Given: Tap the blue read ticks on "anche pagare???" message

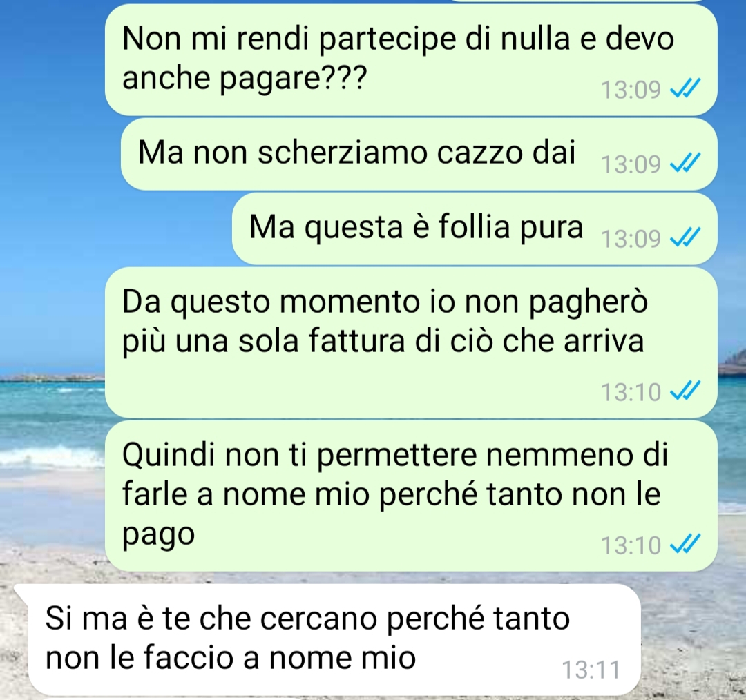Looking at the screenshot, I should pos(685,88).
